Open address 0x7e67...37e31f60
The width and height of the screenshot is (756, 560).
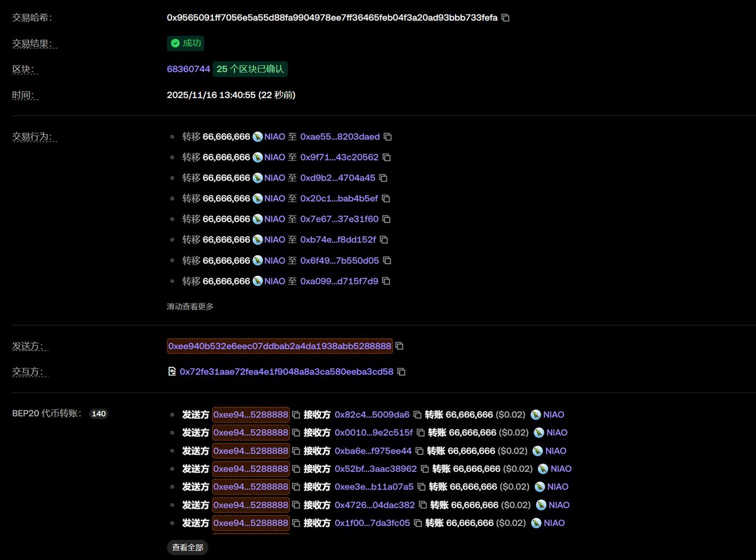point(340,219)
